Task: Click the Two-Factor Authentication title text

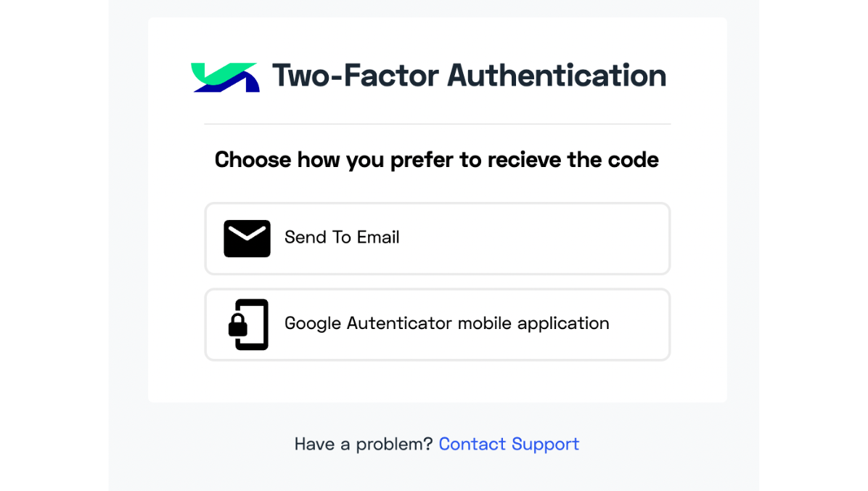Action: [x=469, y=76]
